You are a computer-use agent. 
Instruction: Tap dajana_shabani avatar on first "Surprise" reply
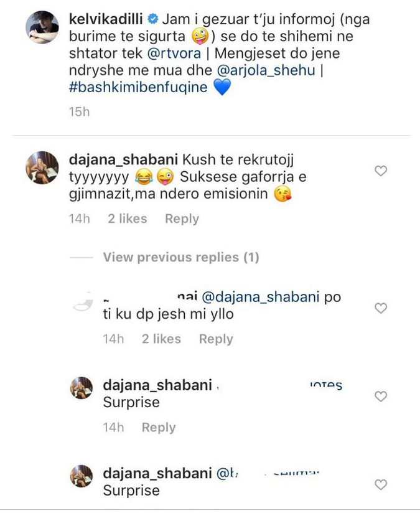82,388
